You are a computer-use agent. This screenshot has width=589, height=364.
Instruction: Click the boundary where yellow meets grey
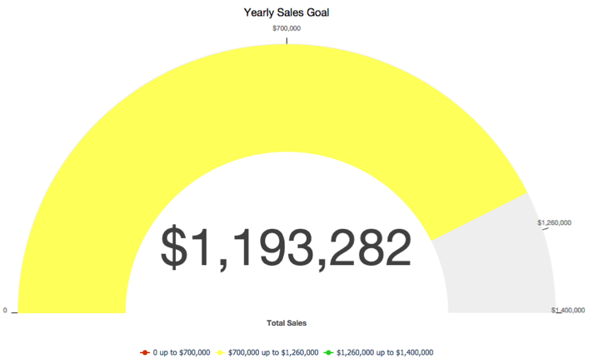click(x=479, y=217)
